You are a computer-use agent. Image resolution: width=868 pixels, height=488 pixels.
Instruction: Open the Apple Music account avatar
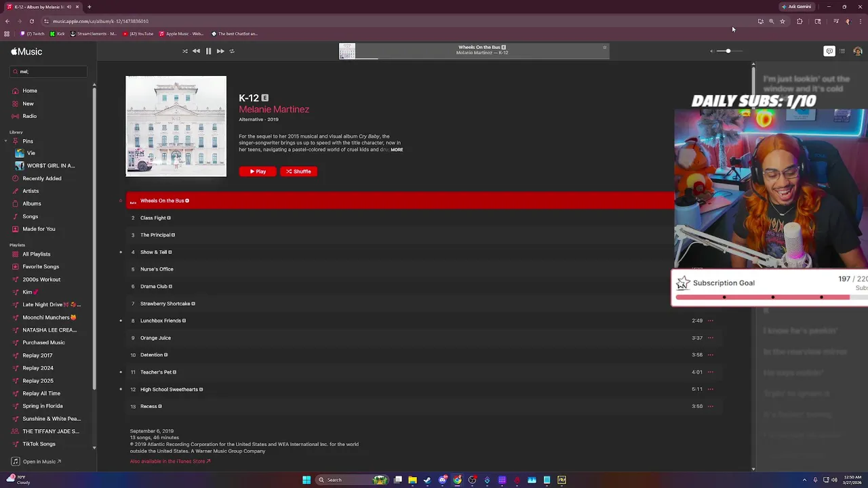pos(858,51)
